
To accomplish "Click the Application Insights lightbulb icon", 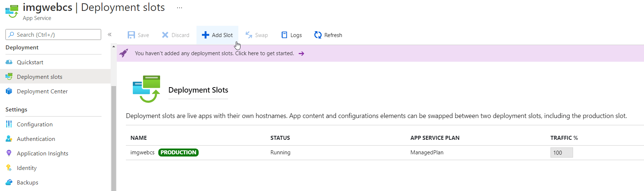I will coord(9,153).
